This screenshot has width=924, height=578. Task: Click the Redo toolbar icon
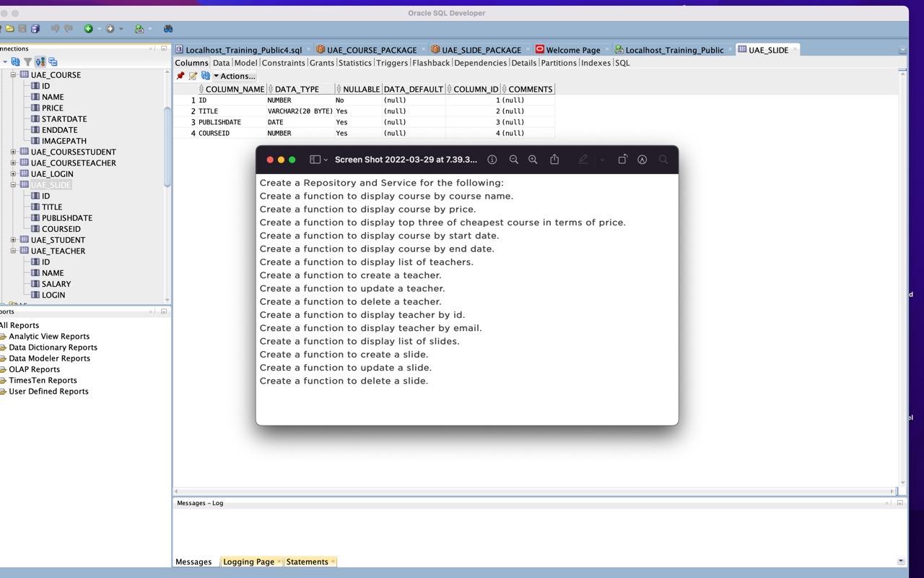coord(67,28)
